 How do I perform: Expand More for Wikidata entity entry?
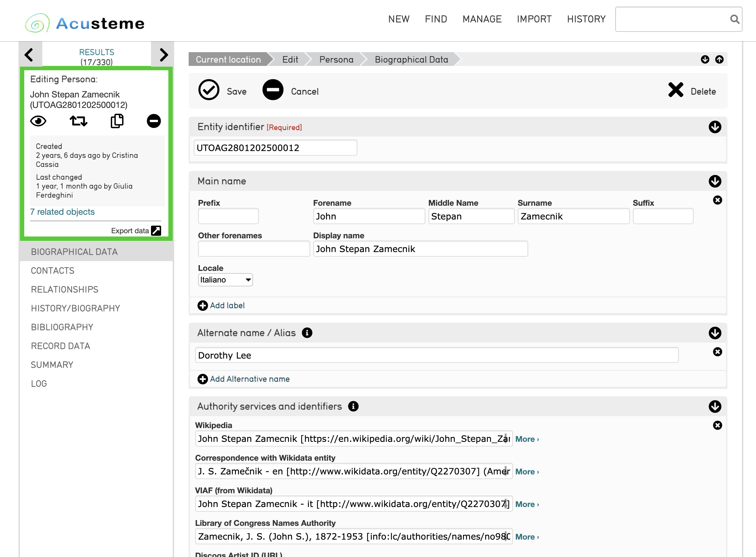click(527, 472)
